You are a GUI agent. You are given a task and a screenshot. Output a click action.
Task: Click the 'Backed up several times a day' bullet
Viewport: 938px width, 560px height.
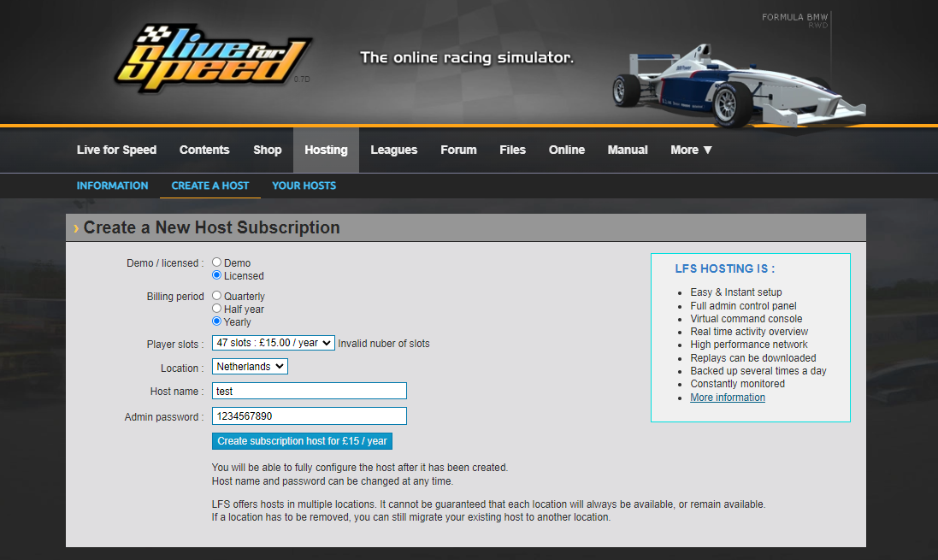758,371
